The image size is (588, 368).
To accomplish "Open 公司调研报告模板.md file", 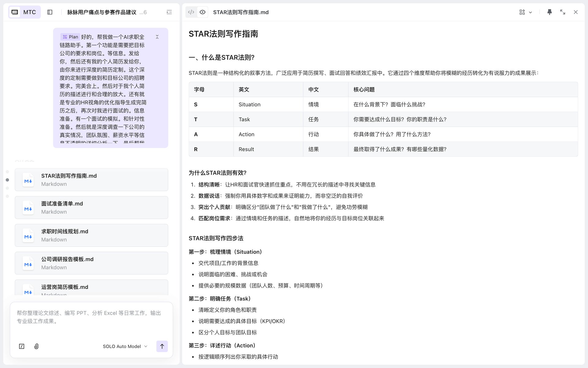I will click(x=91, y=263).
